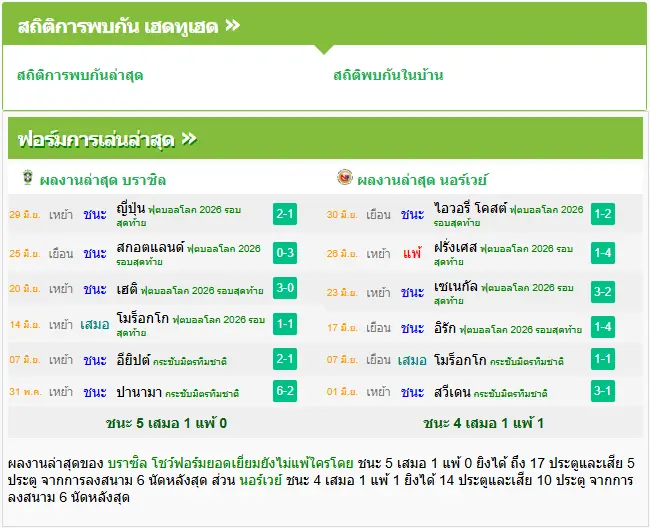This screenshot has width=650, height=528.
Task: Click opponent name สกอตแลนด์
Action: tap(150, 247)
